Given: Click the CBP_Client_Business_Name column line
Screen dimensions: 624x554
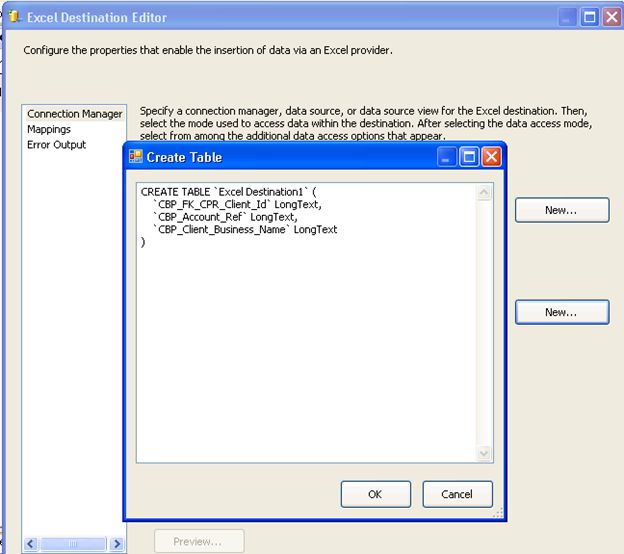Looking at the screenshot, I should (x=245, y=230).
